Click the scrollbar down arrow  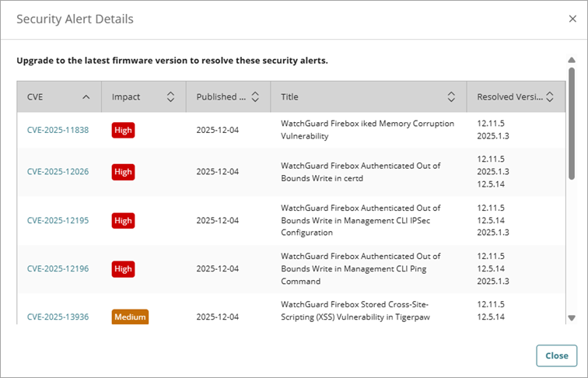[x=572, y=318]
